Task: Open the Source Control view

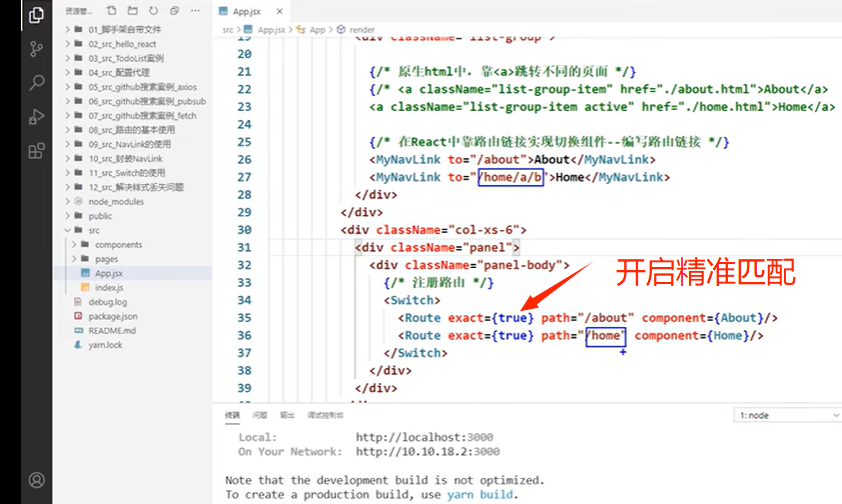Action: coord(37,49)
